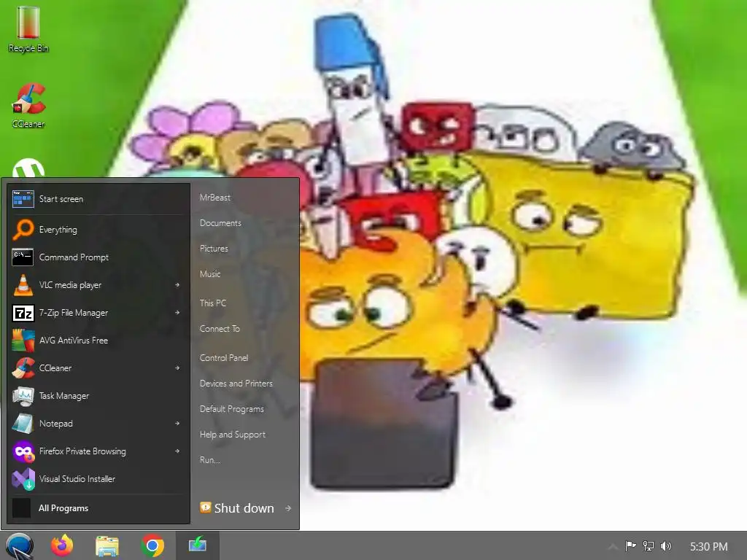Select the AVG AntiVirus Free label
Viewport: 747px width, 560px height.
tap(74, 341)
